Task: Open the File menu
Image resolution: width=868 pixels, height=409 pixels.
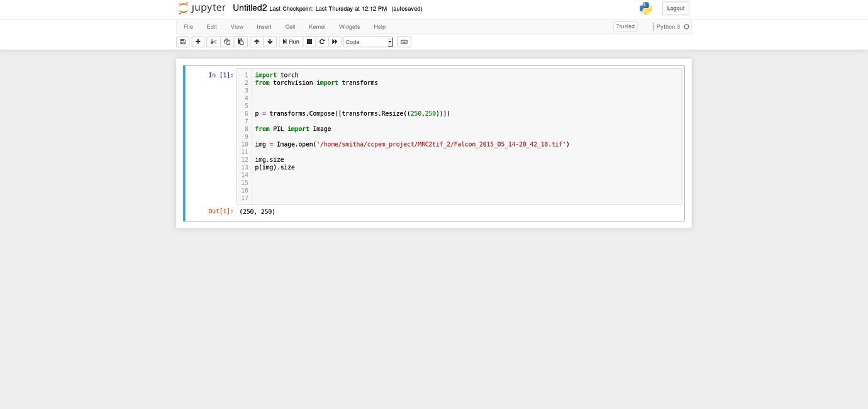Action: coord(188,27)
